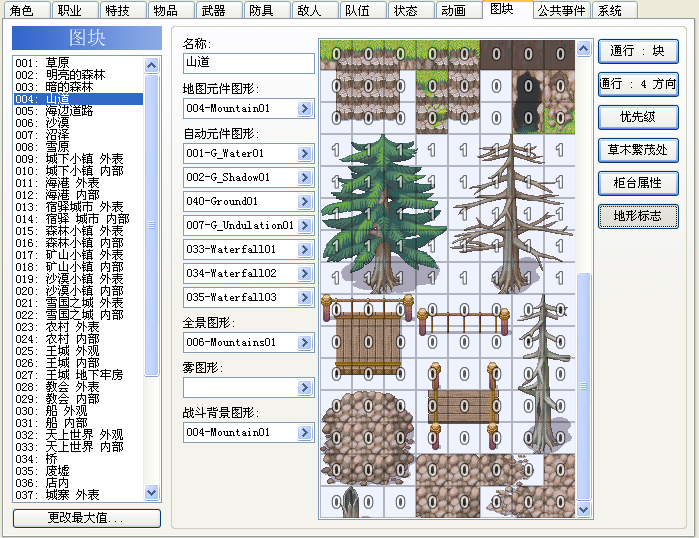The image size is (699, 538).
Task: Click the tileset list scroll-down arrow
Action: (152, 493)
